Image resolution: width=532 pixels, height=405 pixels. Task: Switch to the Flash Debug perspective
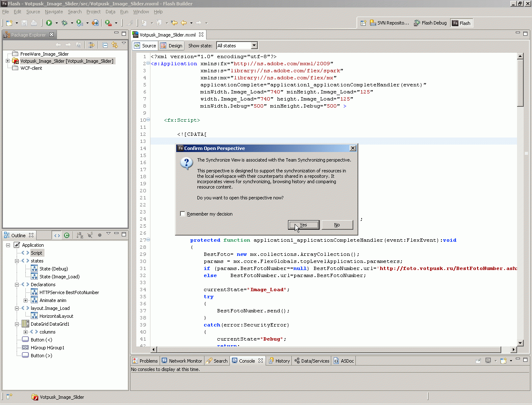point(430,23)
